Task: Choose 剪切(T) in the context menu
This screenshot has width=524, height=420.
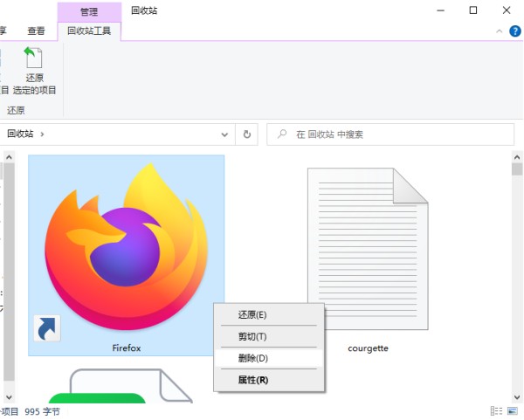Action: 269,336
